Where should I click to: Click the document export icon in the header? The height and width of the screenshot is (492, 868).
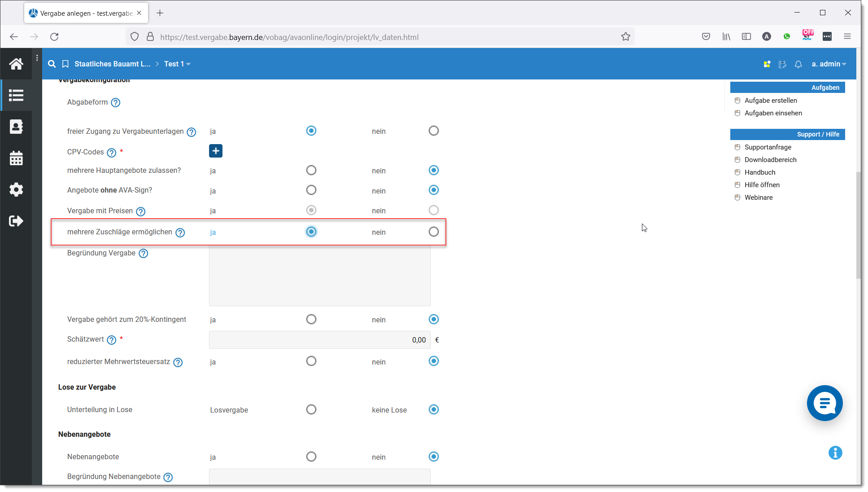[782, 64]
